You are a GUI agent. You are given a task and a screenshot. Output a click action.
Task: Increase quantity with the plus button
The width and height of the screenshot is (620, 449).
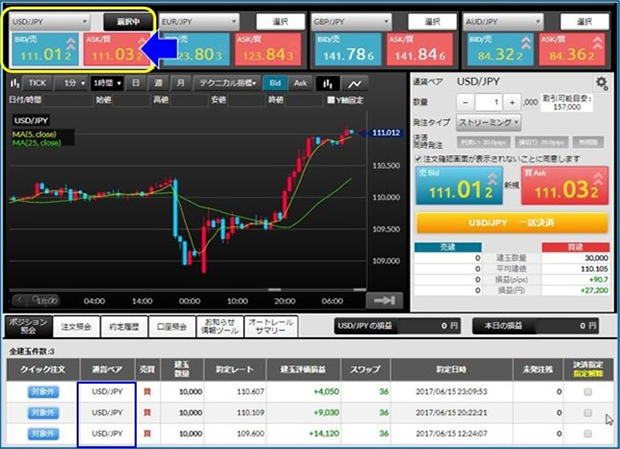click(x=513, y=102)
